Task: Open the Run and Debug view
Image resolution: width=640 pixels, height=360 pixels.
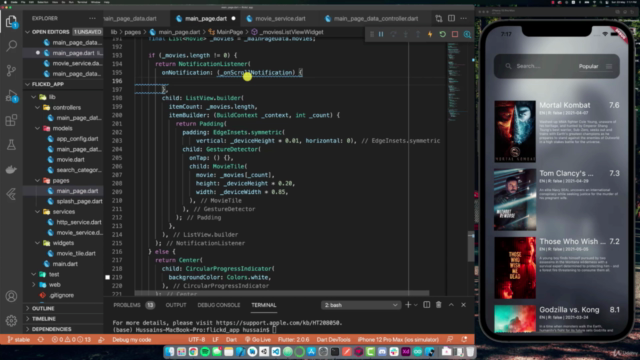Action: pyautogui.click(x=11, y=96)
